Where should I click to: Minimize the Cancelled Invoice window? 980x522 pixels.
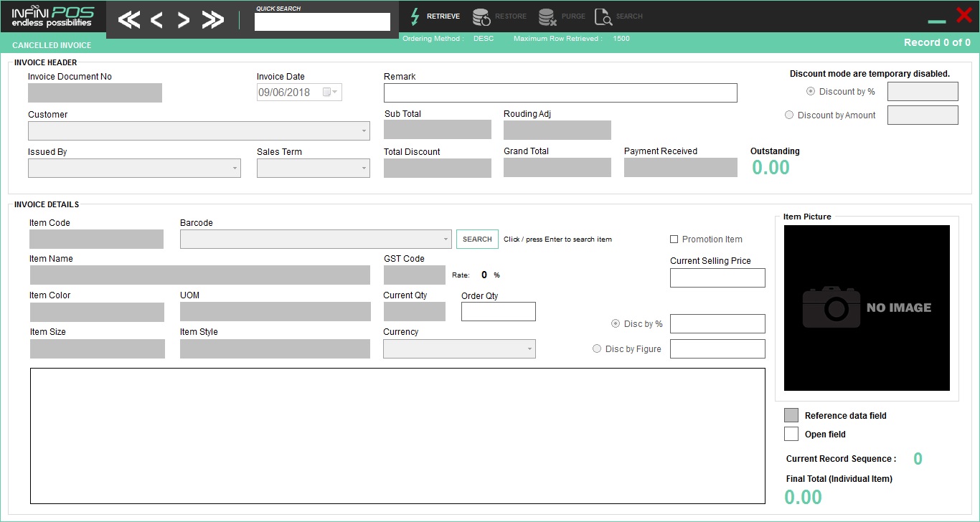coord(937,22)
